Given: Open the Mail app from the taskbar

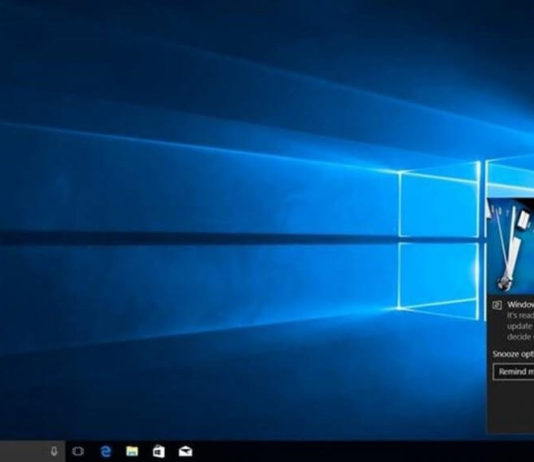Looking at the screenshot, I should click(x=185, y=451).
